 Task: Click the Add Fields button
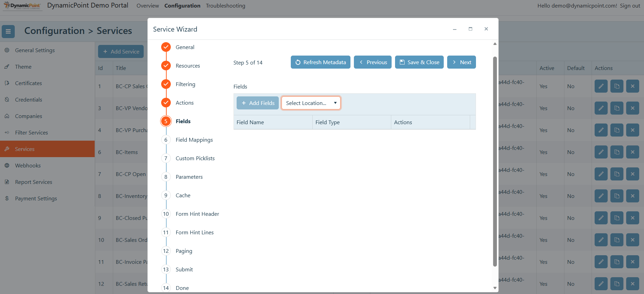click(x=258, y=103)
